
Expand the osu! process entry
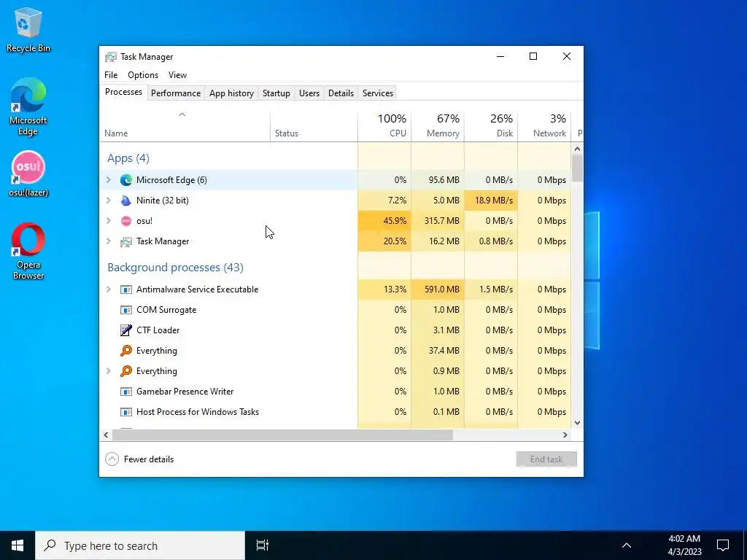[x=109, y=221]
